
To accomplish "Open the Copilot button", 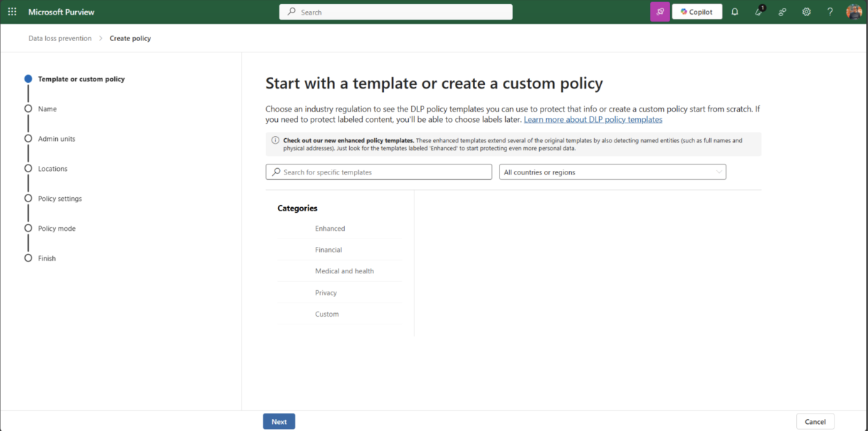I will (x=697, y=12).
